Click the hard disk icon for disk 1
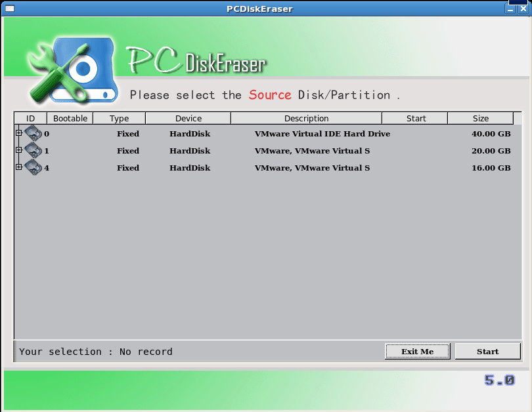This screenshot has height=412, width=532. pyautogui.click(x=33, y=150)
